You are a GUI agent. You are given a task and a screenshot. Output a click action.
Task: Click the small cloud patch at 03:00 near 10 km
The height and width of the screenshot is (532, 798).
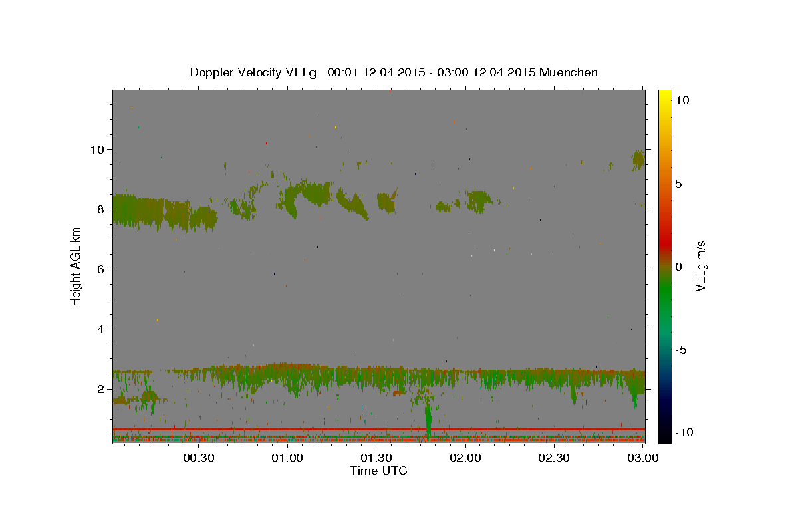pos(638,160)
